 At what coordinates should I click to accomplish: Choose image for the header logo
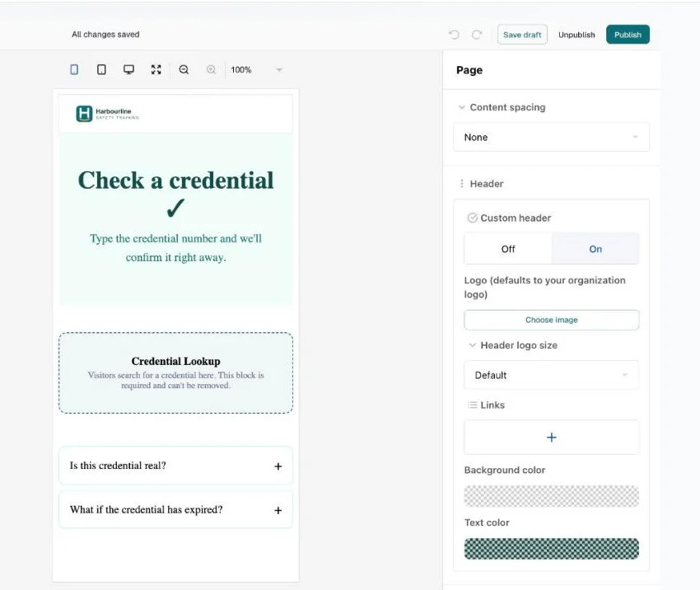(x=551, y=320)
